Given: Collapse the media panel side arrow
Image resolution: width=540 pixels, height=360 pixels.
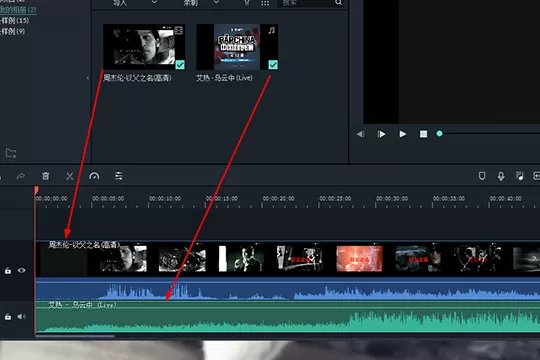Looking at the screenshot, I should point(87,78).
